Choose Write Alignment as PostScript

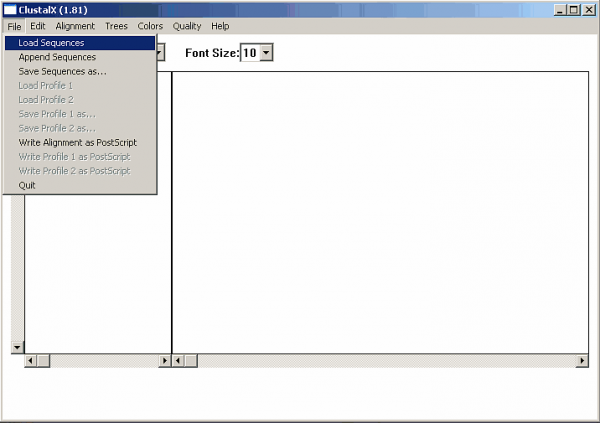tap(77, 142)
